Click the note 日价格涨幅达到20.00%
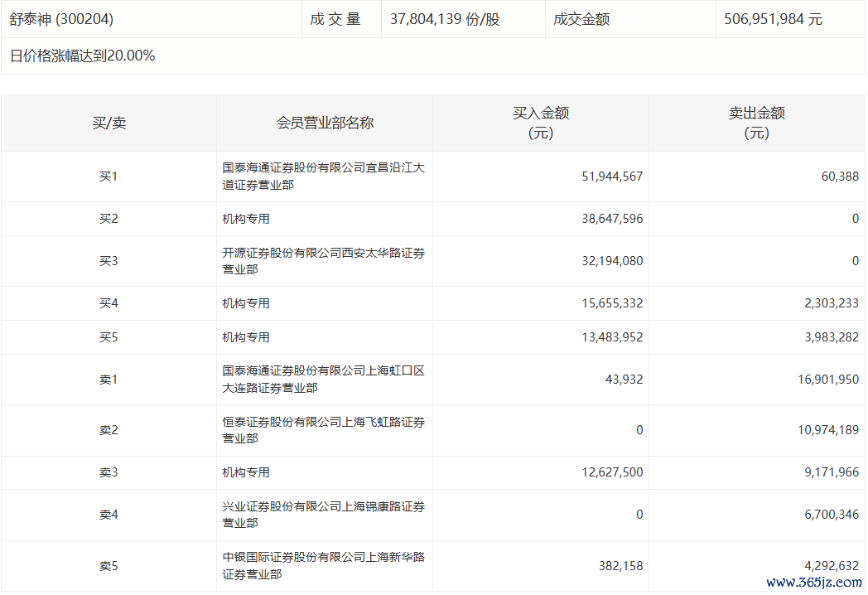 click(83, 56)
